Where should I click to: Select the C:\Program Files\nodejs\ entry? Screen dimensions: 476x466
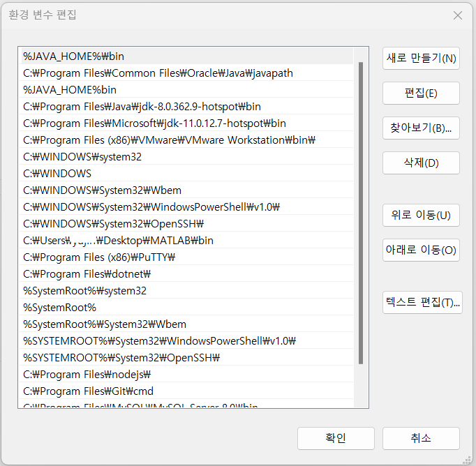click(x=186, y=375)
